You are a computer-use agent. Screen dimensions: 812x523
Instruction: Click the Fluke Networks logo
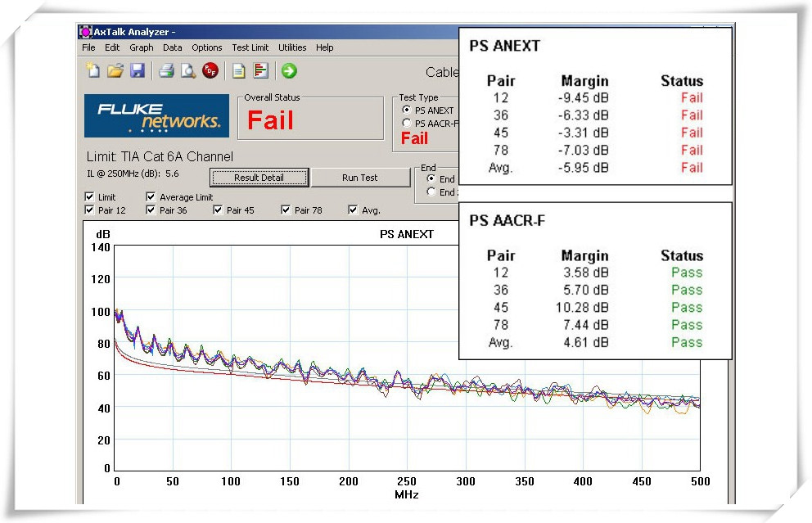156,116
